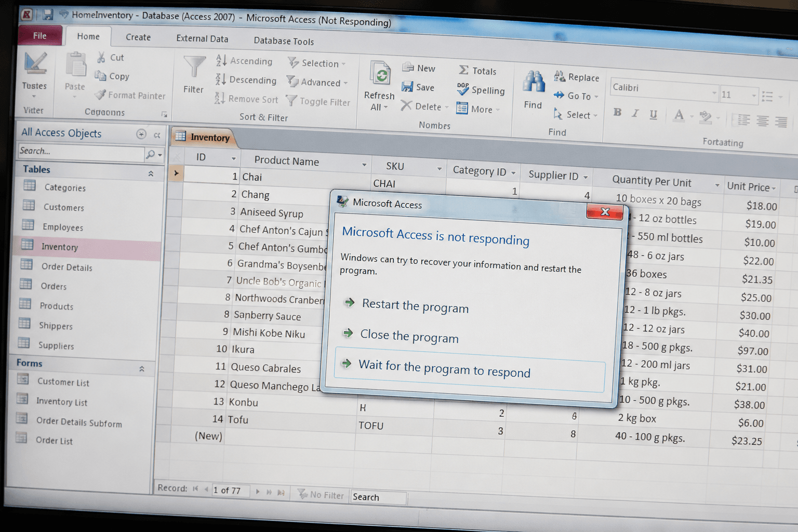Switch to the Create ribbon tab
The width and height of the screenshot is (798, 532).
(138, 37)
